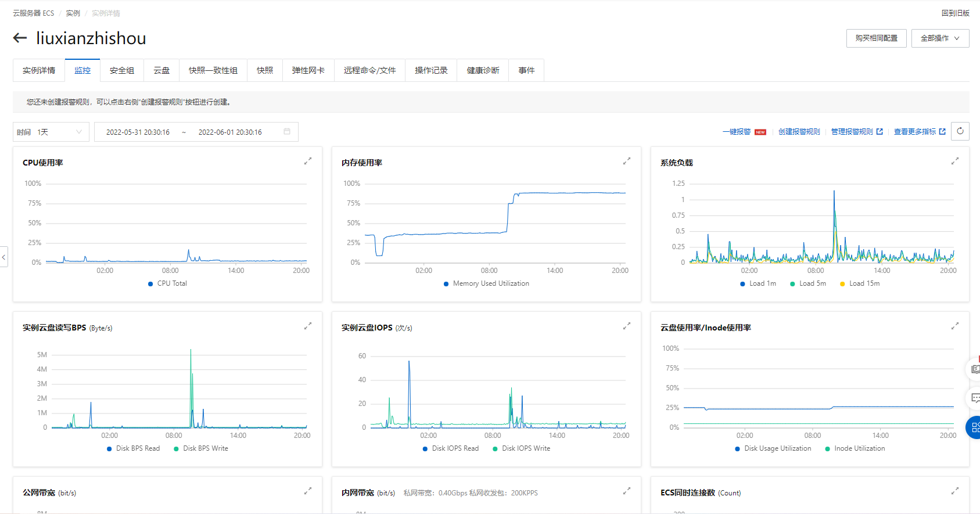The width and height of the screenshot is (980, 514).
Task: Open external link icon beside 查看更多指标
Action: coord(942,132)
